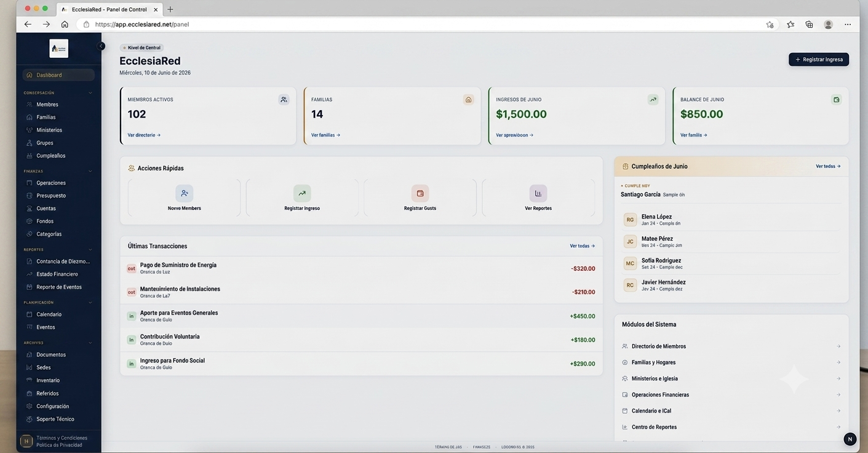Click the Familias sidebar icon

(29, 117)
